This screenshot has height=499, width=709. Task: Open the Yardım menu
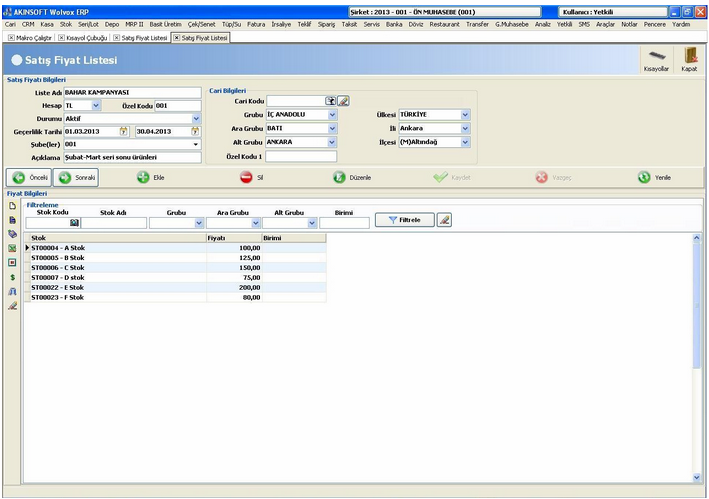pyautogui.click(x=681, y=24)
